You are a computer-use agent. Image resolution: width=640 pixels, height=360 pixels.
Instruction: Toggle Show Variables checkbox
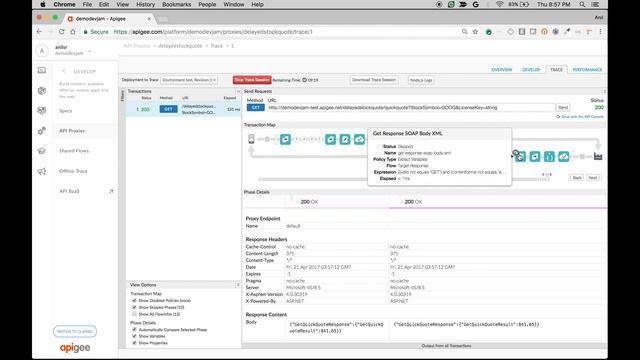point(134,336)
